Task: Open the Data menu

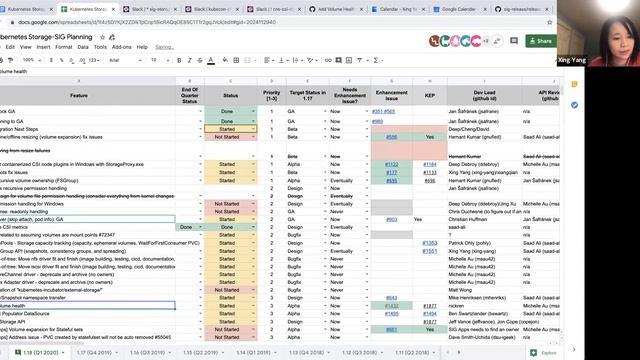Action: click(83, 47)
